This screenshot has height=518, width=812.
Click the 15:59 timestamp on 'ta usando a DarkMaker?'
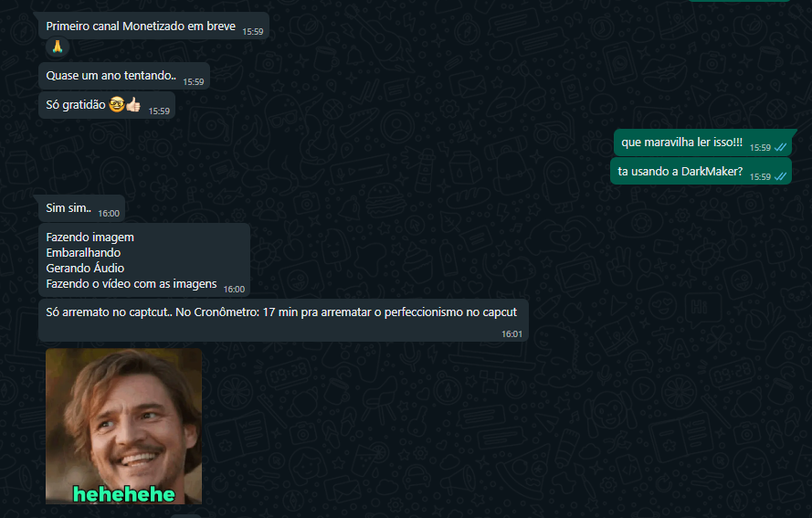click(x=760, y=176)
